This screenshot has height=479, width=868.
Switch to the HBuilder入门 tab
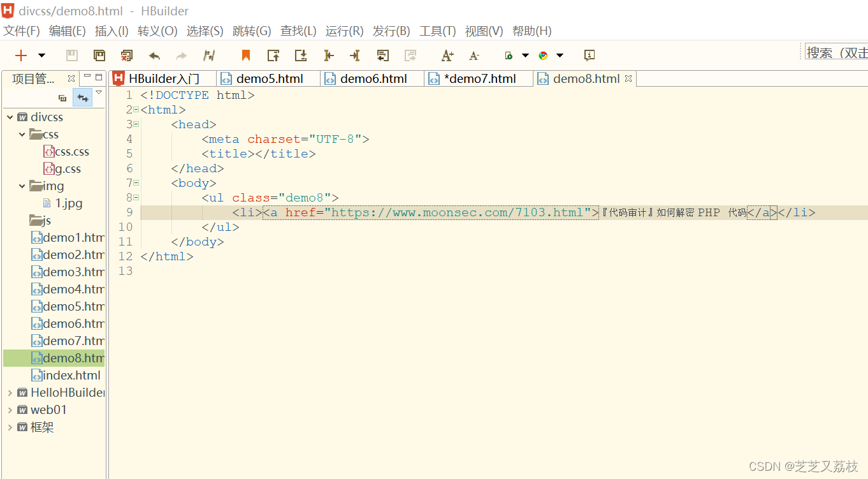163,78
